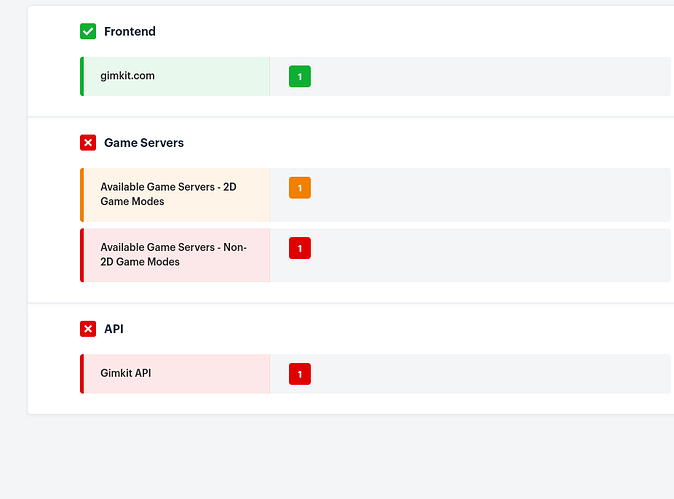
Task: Collapse the Game Servers section heading
Action: (x=144, y=143)
